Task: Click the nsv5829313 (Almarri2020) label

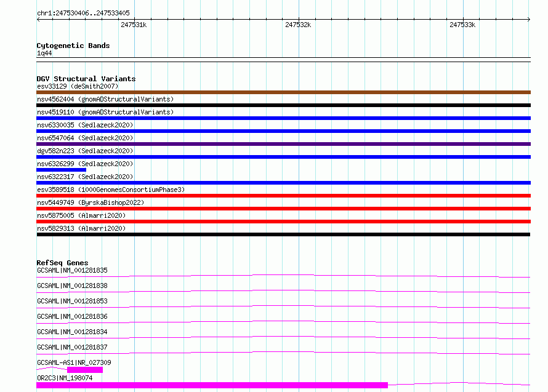Action: click(x=81, y=228)
